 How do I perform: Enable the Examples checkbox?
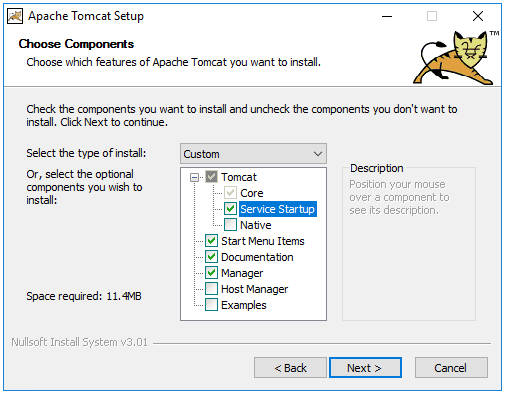tap(211, 305)
